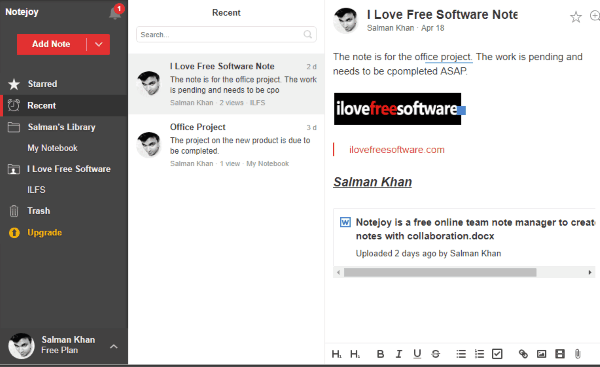
Task: Click the search magnifier icon
Action: [308, 34]
